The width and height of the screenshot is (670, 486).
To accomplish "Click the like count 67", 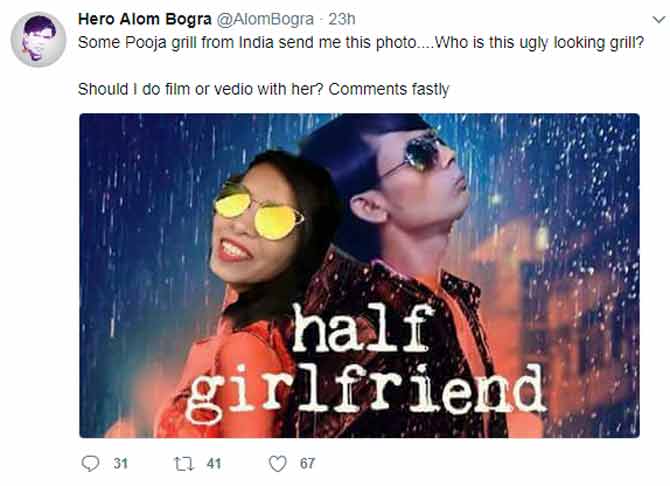I will pyautogui.click(x=307, y=463).
